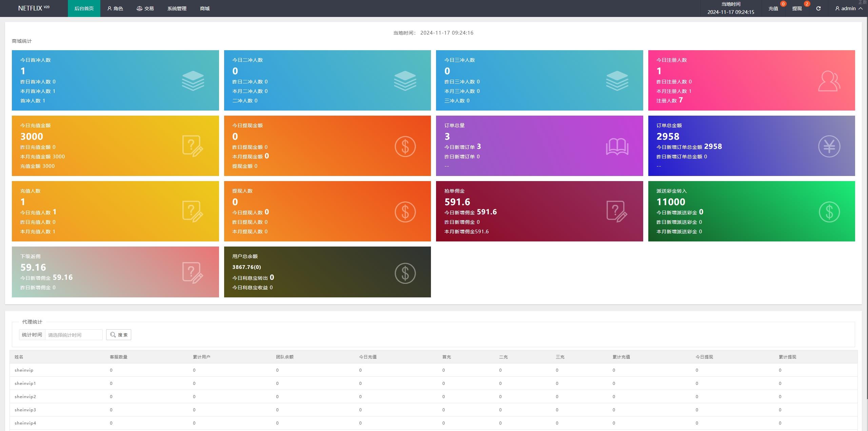Switch to the 后台首页 tab

pyautogui.click(x=84, y=8)
